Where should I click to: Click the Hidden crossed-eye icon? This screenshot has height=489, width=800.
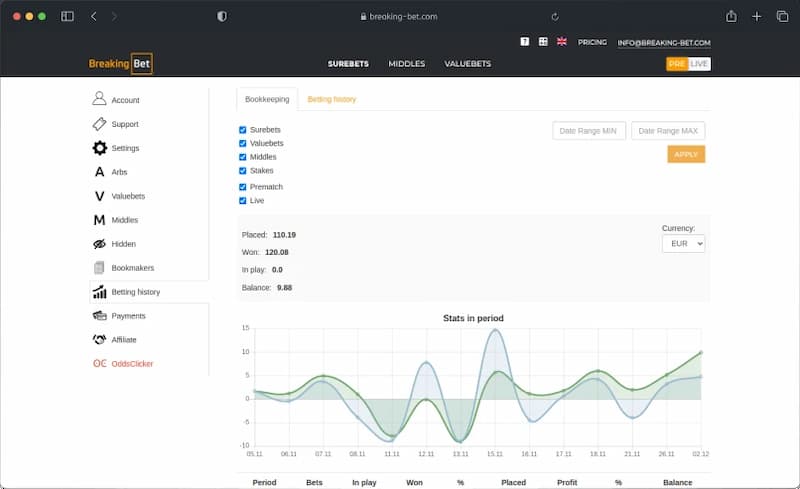[99, 244]
